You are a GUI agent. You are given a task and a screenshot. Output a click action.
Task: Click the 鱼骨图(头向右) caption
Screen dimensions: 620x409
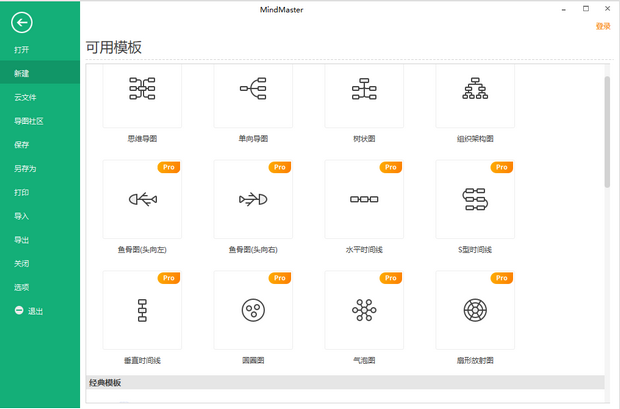pyautogui.click(x=253, y=250)
